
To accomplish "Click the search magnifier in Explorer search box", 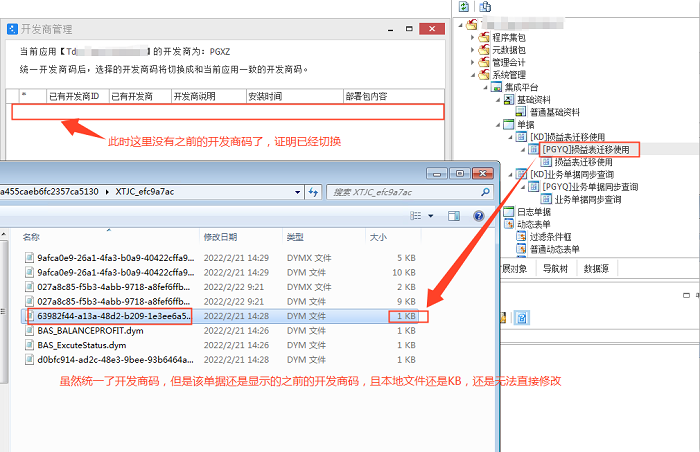I will click(484, 190).
